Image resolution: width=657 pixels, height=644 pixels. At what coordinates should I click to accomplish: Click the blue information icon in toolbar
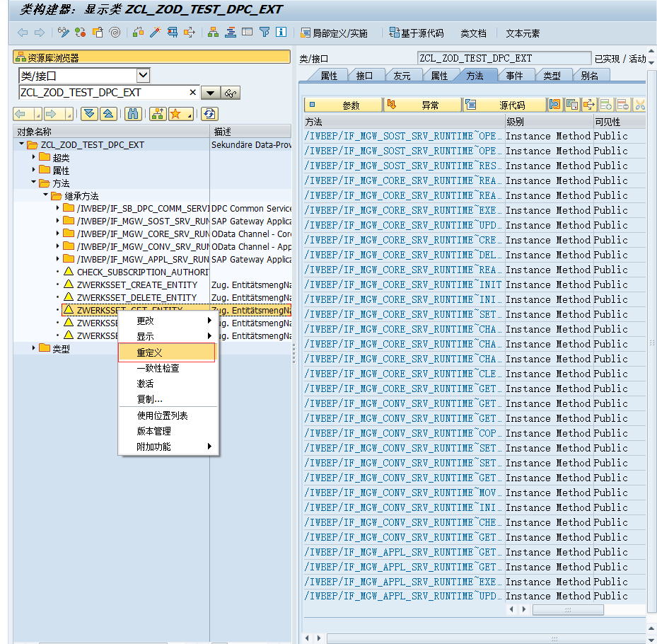coord(281,33)
